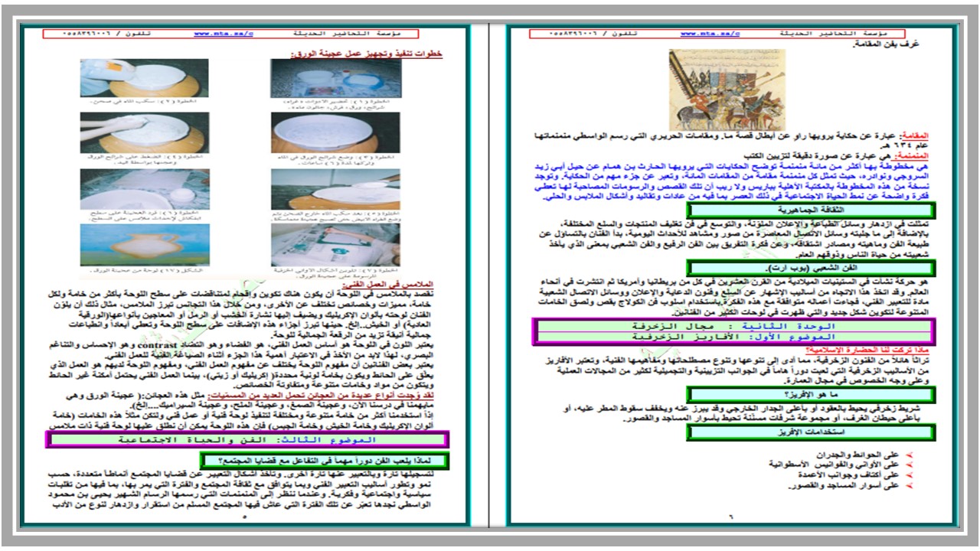The height and width of the screenshot is (551, 980).
Task: Click the step 3 photo of paper strips soaking
Action: coord(336,133)
